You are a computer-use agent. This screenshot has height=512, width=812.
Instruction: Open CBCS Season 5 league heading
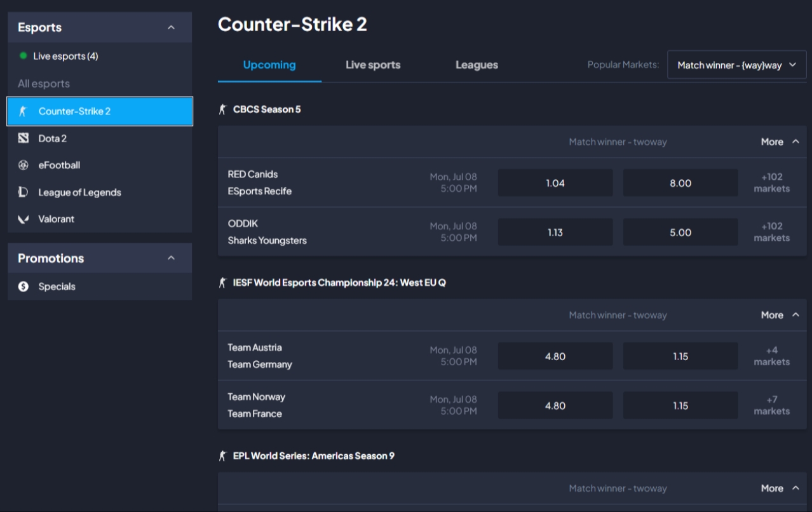pos(267,109)
